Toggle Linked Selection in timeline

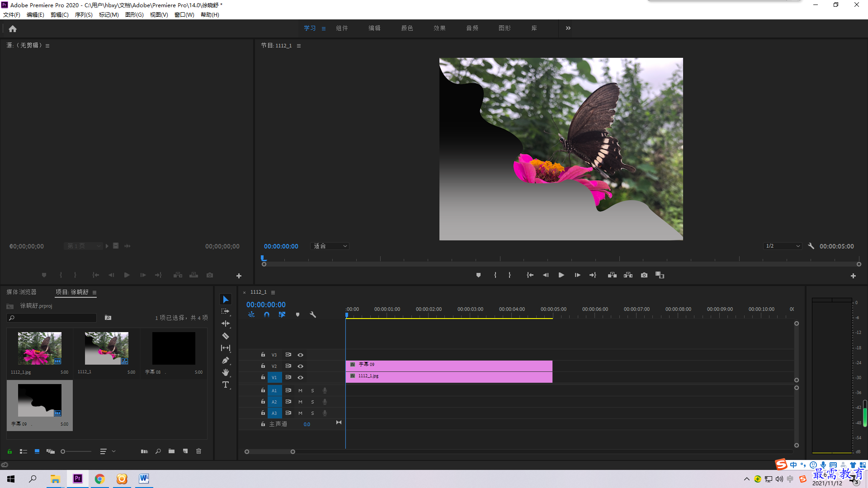point(282,314)
